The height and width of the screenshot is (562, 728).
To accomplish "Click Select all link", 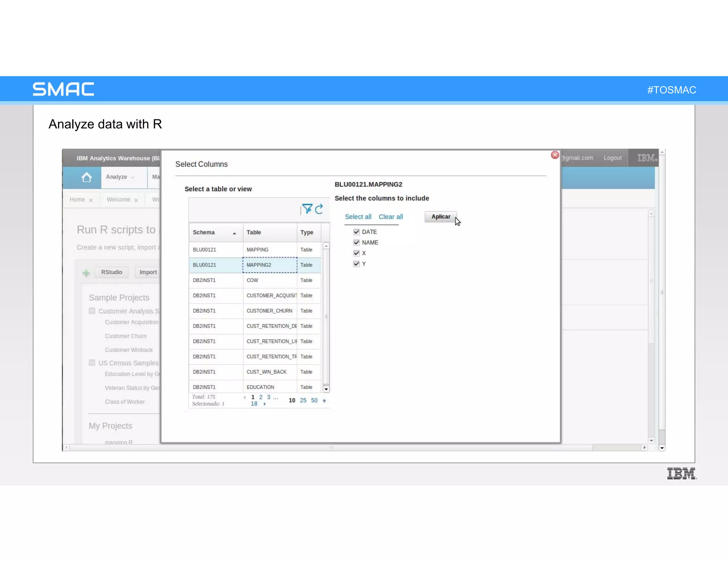I will [x=358, y=217].
